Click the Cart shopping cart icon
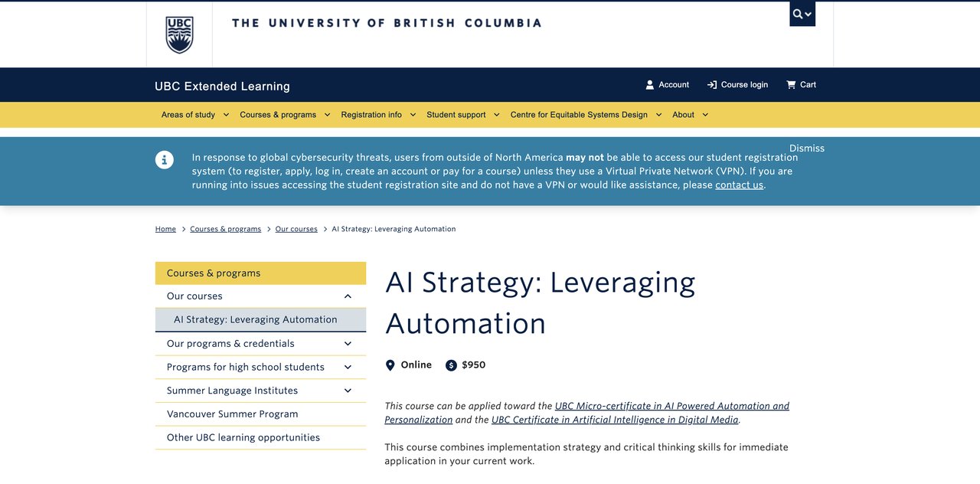Viewport: 980px width, 484px height. point(791,85)
